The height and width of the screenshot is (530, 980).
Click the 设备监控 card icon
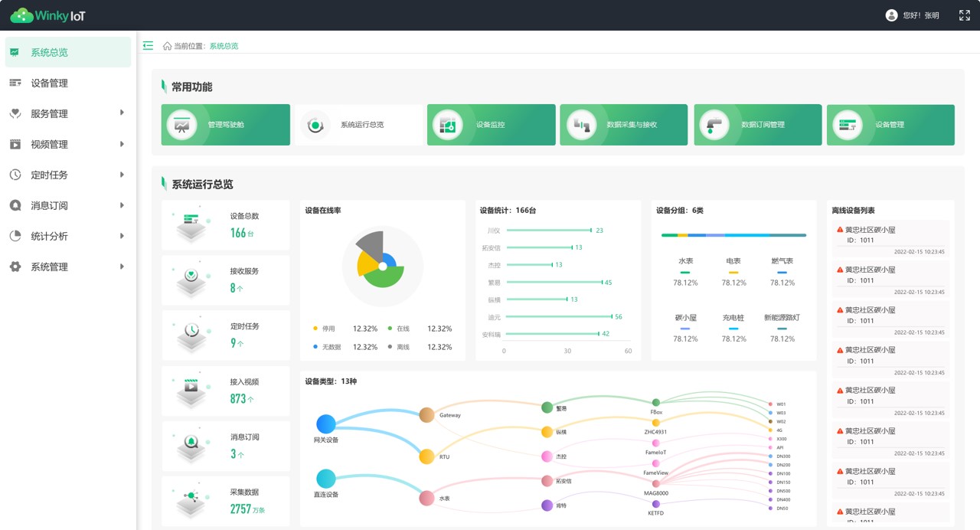448,125
